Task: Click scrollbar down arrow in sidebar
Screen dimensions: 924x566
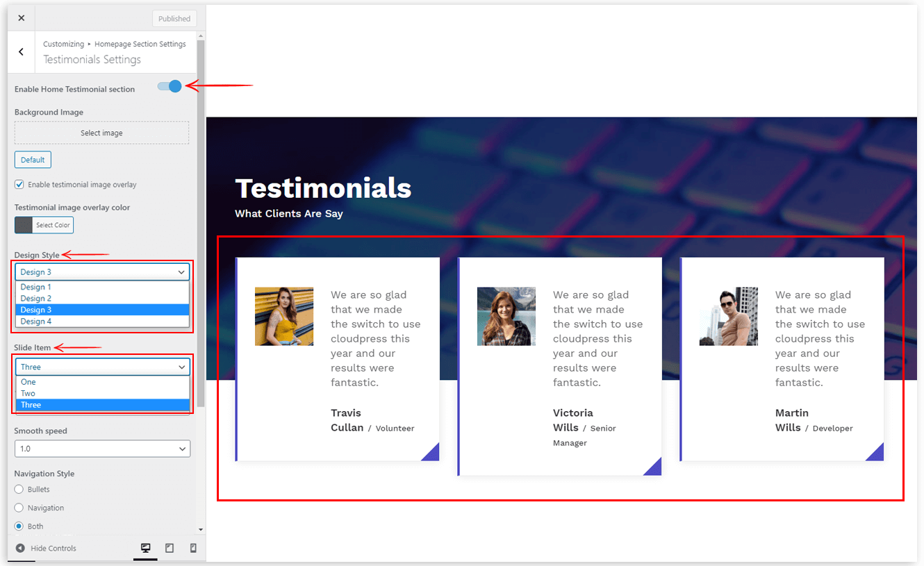Action: click(201, 530)
